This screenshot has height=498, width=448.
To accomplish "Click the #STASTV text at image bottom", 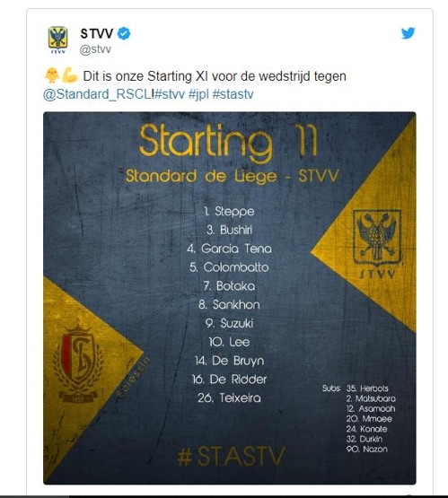I will [232, 457].
